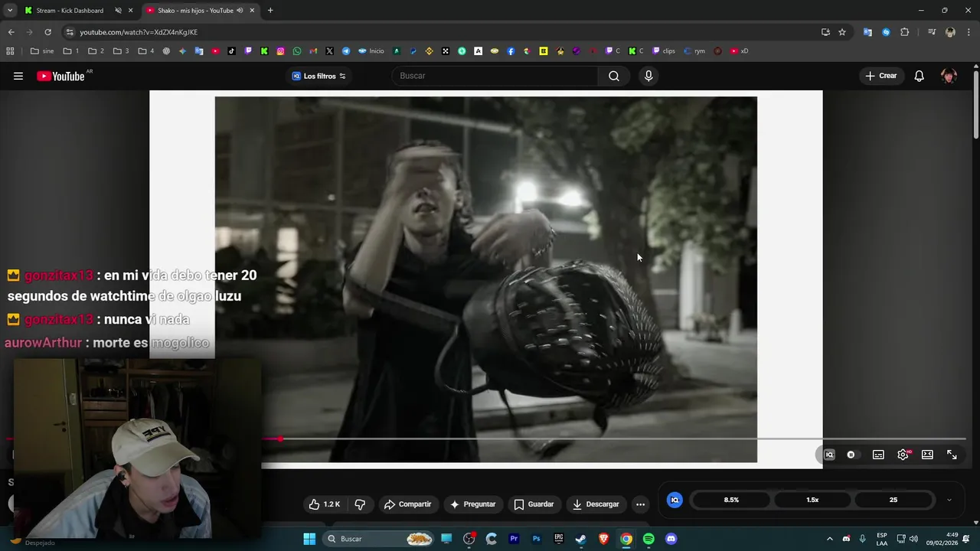The width and height of the screenshot is (980, 551).
Task: Open a new browser tab
Action: [270, 11]
